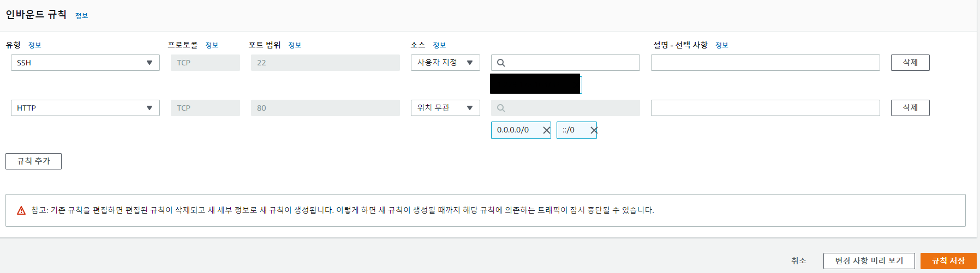Click the port range field showing 22
The image size is (980, 273).
325,63
